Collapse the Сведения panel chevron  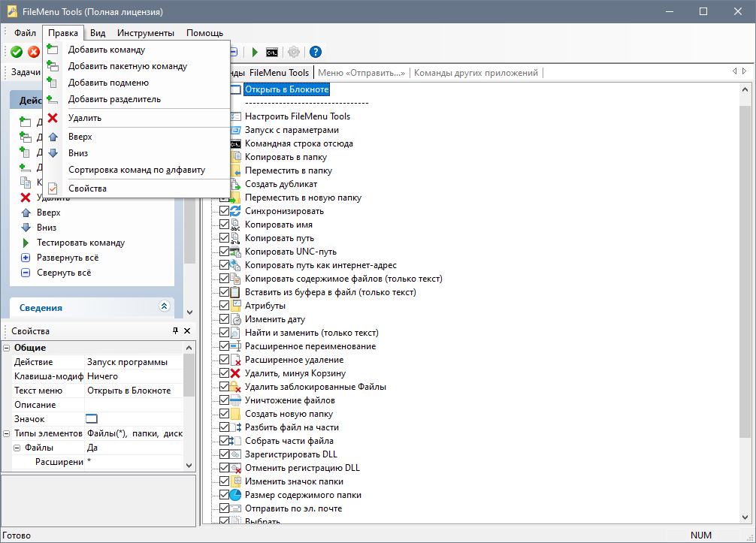click(x=164, y=307)
